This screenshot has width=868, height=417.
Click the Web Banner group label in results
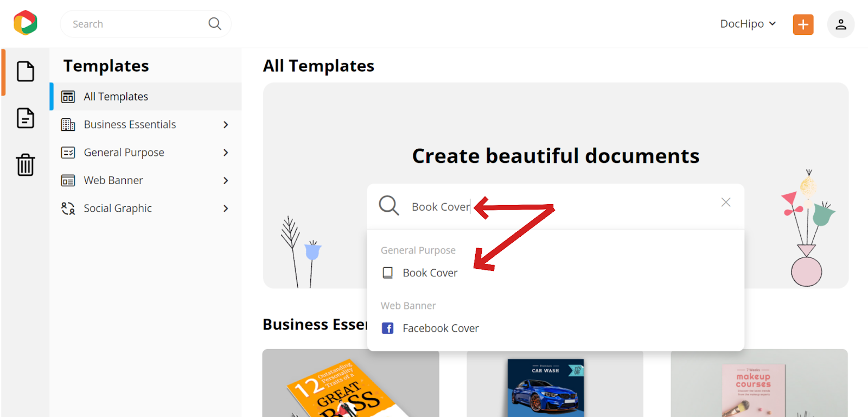click(408, 306)
